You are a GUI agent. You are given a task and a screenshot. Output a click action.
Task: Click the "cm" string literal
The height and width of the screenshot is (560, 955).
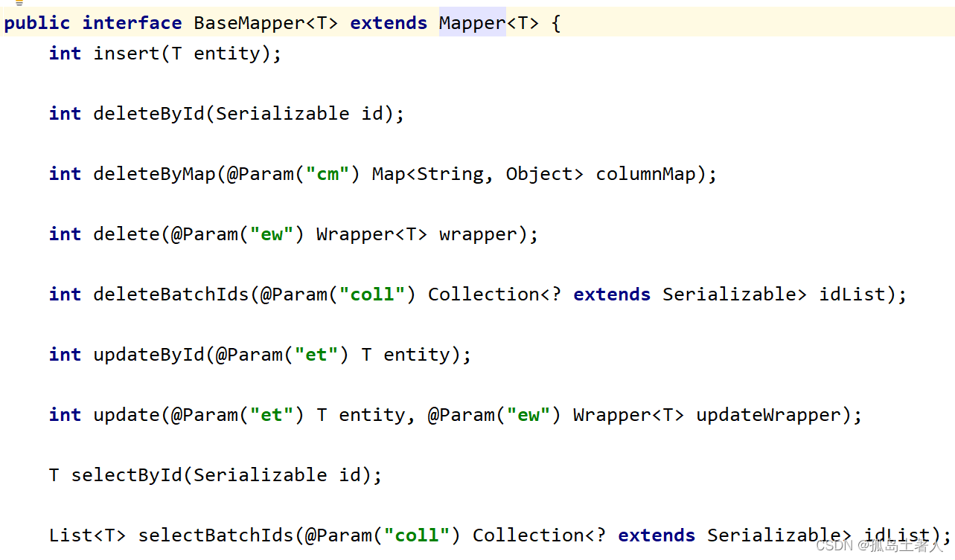pos(328,174)
